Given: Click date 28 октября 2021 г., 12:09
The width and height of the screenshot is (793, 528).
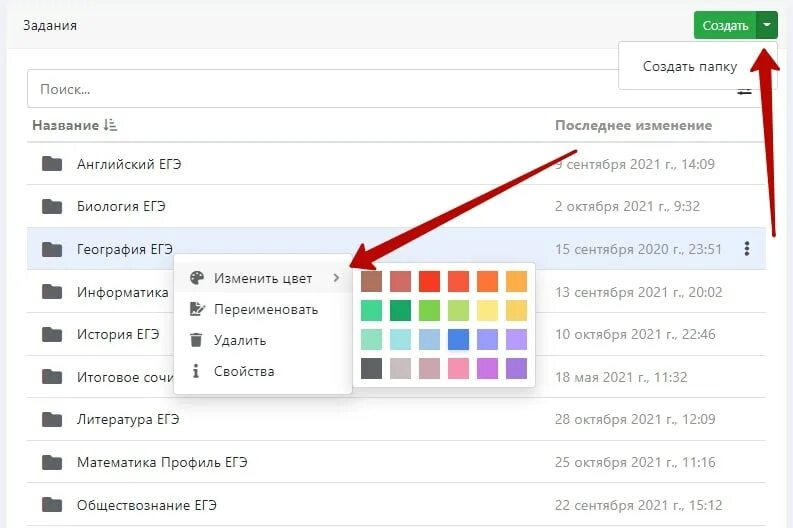Looking at the screenshot, I should [635, 419].
